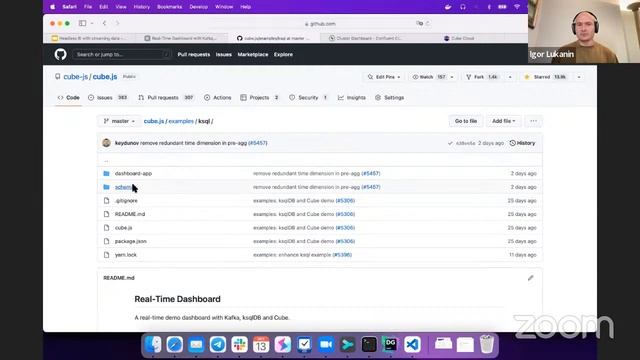Open the Develop menu
This screenshot has height=360, width=640.
point(198,7)
